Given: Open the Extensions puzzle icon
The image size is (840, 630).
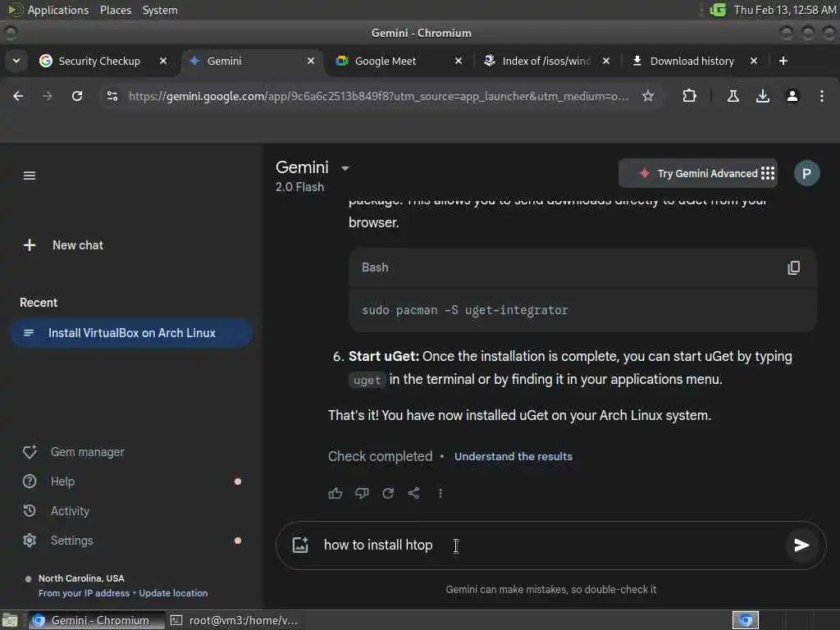Looking at the screenshot, I should point(689,96).
